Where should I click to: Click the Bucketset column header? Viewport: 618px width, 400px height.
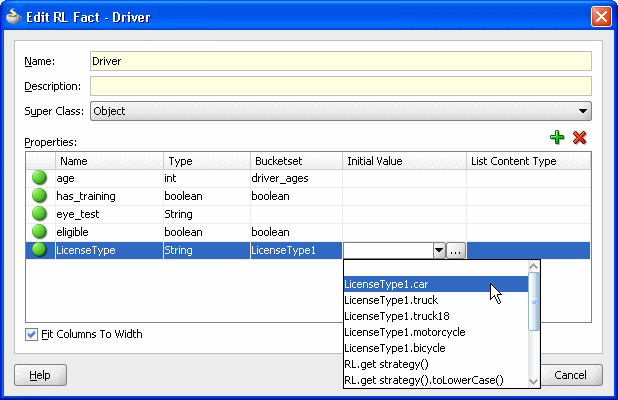click(x=296, y=161)
